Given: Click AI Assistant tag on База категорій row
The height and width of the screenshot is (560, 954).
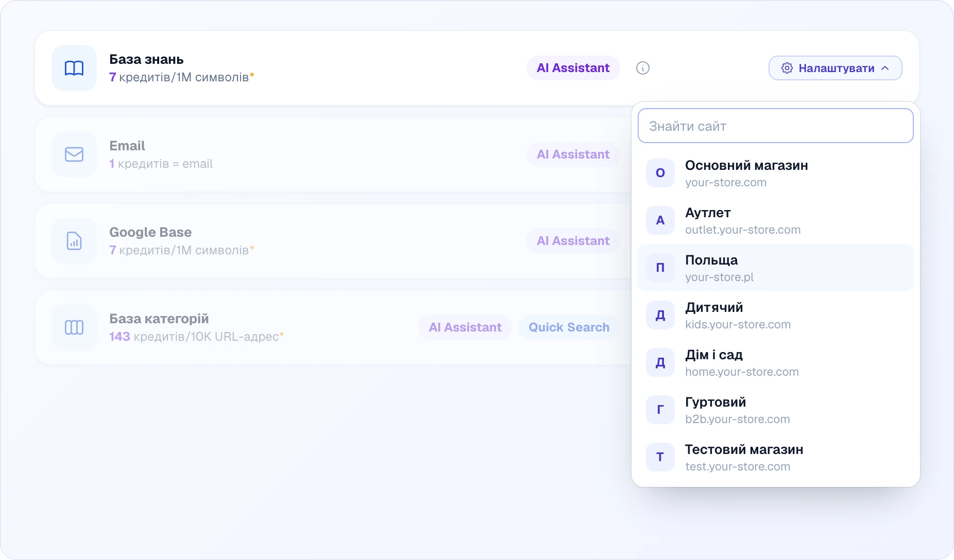Looking at the screenshot, I should click(465, 327).
